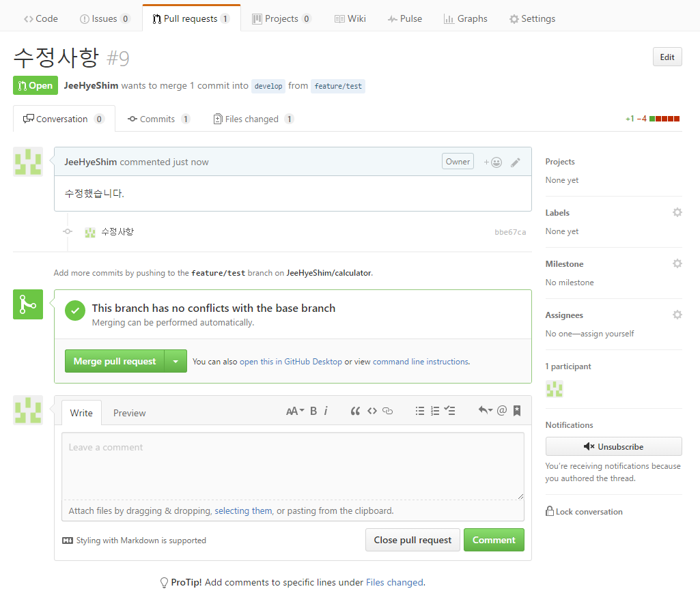Select the Preview tab
This screenshot has height=591, width=700.
(130, 413)
